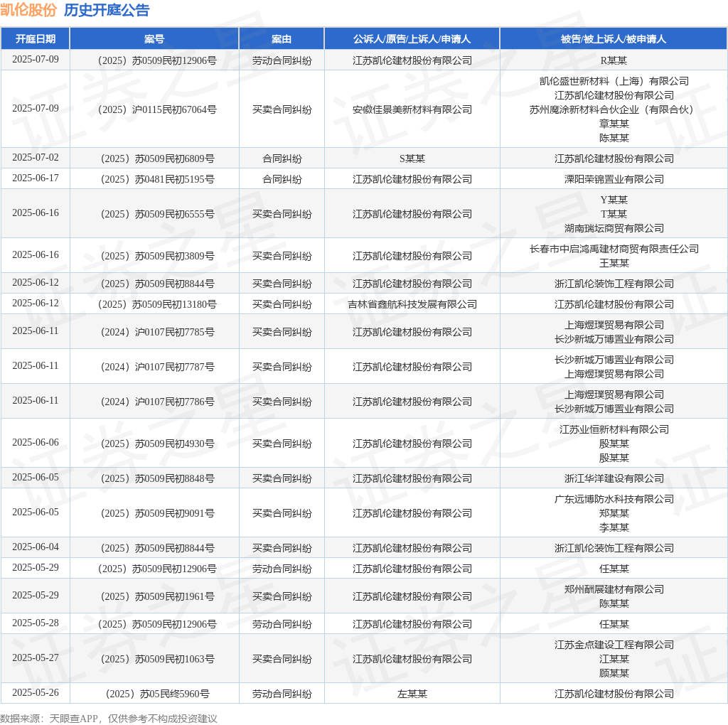This screenshot has width=728, height=725.
Task: Click plaintiff 安徽佳景美新材料有限公司
Action: pyautogui.click(x=412, y=109)
